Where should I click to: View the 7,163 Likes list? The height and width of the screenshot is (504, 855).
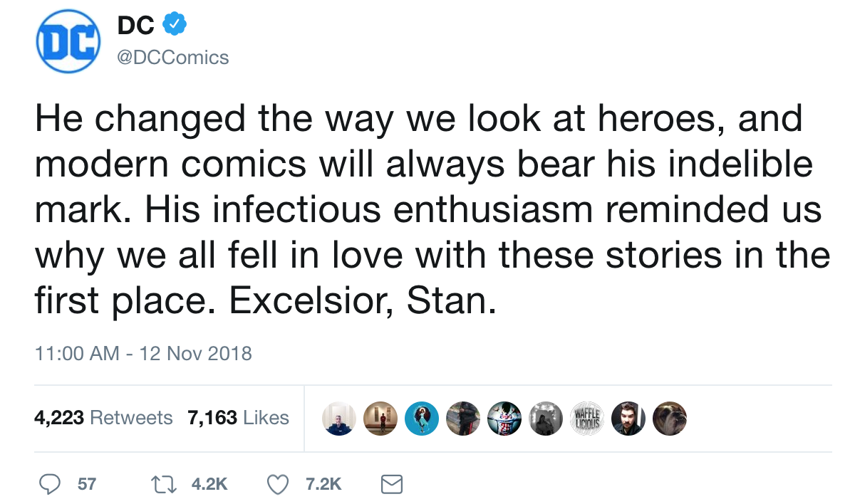tap(238, 417)
